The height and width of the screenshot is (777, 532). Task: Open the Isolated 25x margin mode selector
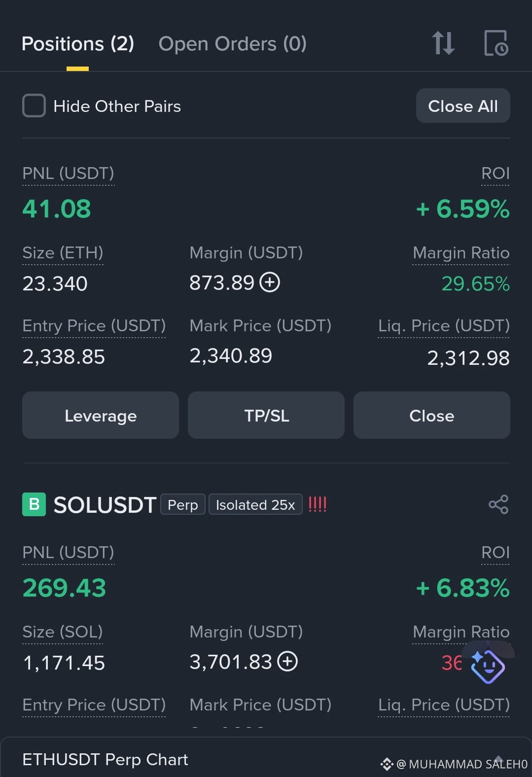point(255,504)
